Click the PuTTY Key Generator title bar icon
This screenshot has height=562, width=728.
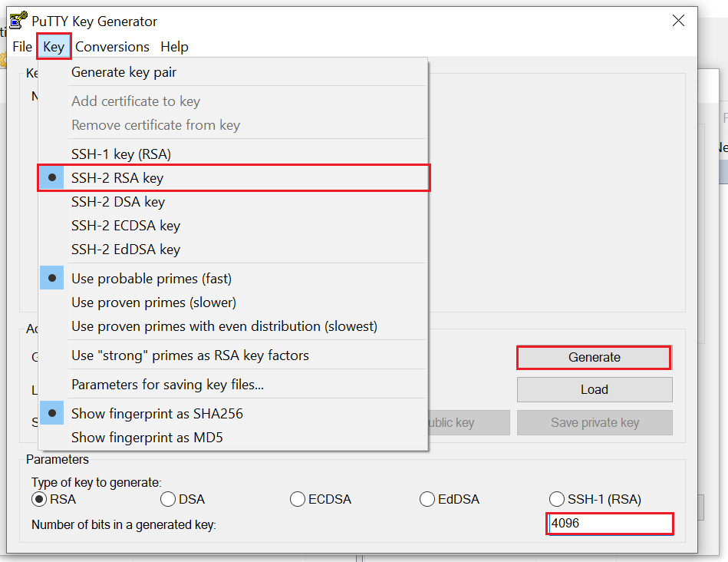[18, 21]
